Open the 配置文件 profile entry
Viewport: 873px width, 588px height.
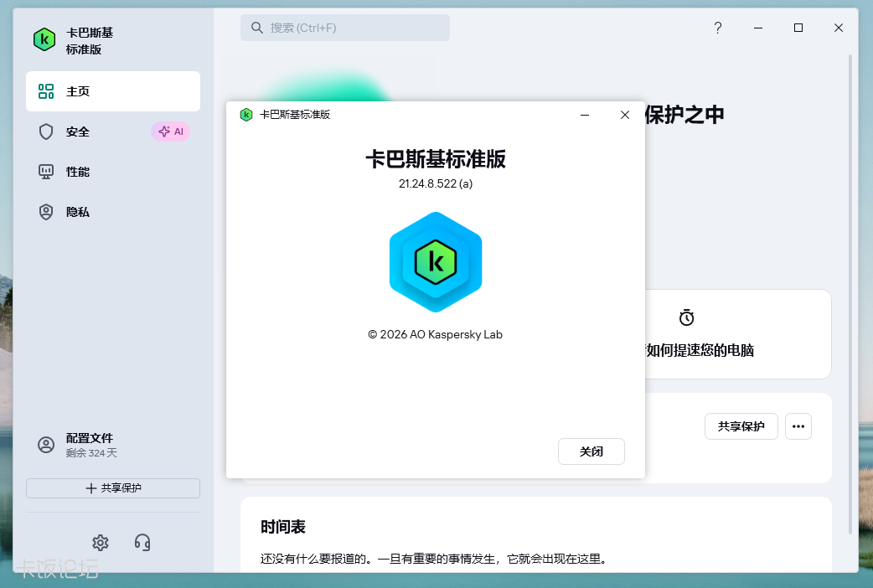click(x=113, y=445)
